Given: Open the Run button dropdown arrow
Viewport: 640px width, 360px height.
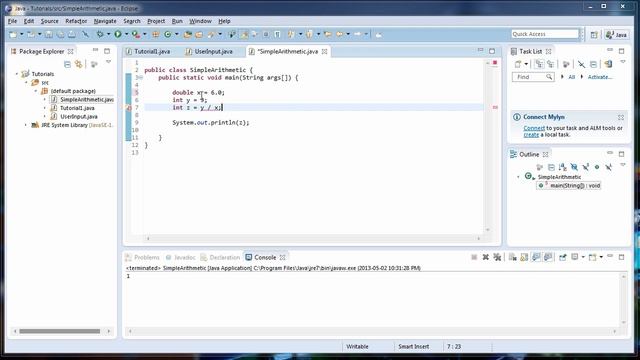Looking at the screenshot, I should point(127,34).
